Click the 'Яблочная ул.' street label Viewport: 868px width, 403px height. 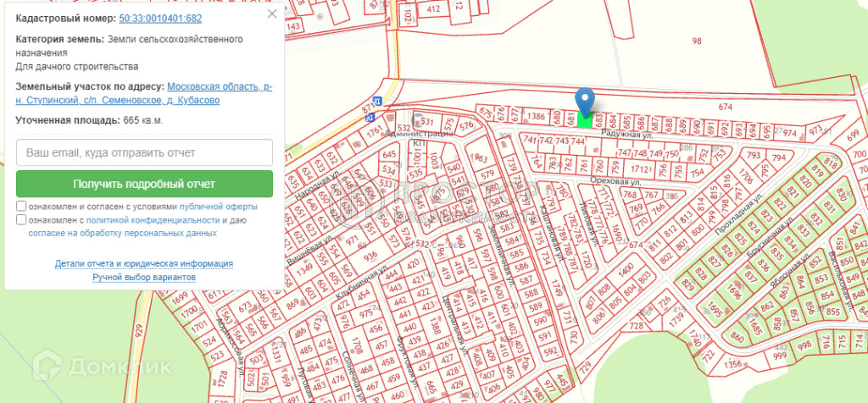[x=789, y=269]
